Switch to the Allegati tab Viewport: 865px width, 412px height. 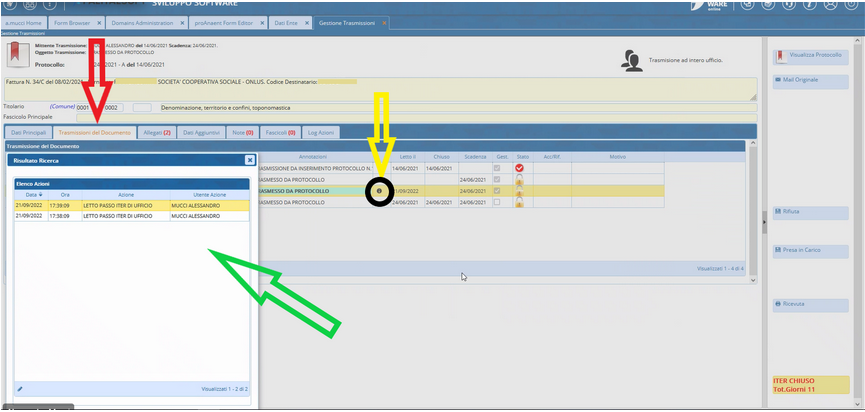[x=157, y=132]
